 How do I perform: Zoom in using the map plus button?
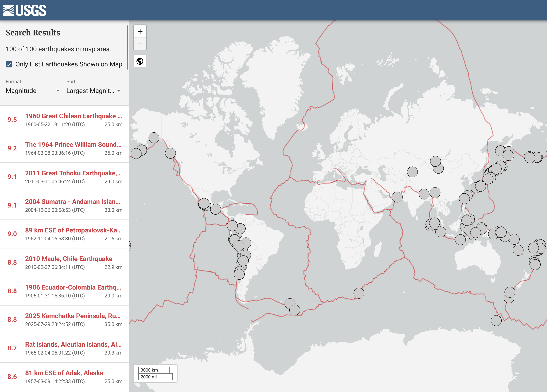(x=140, y=32)
